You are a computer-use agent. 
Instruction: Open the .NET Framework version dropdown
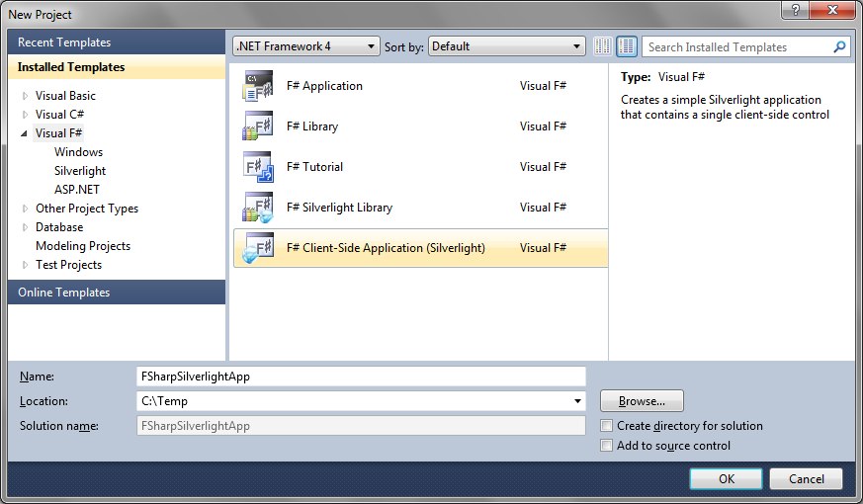coord(306,46)
